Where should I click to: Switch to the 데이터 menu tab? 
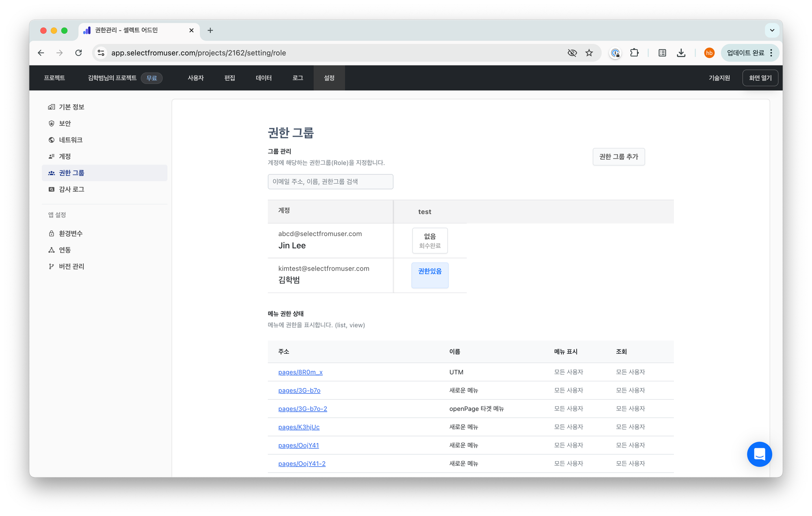tap(263, 78)
